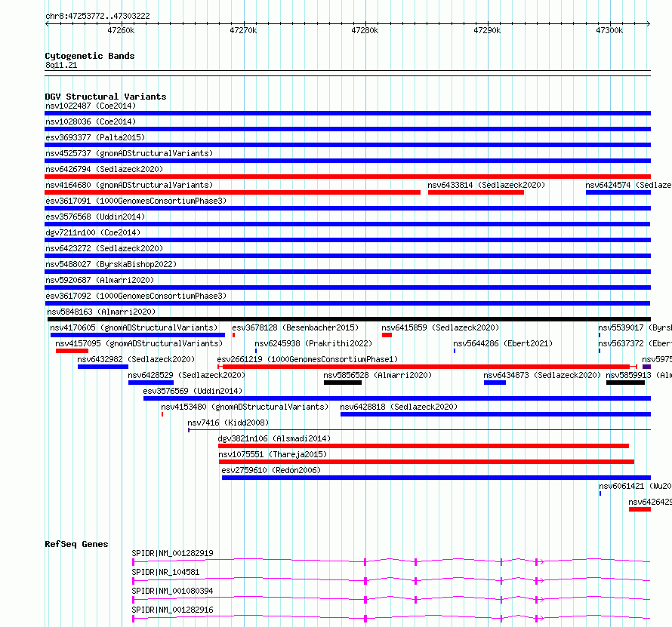Open dgv3821n106 (Alsmadi2014) variant
This screenshot has height=627, width=672.
pyautogui.click(x=274, y=438)
